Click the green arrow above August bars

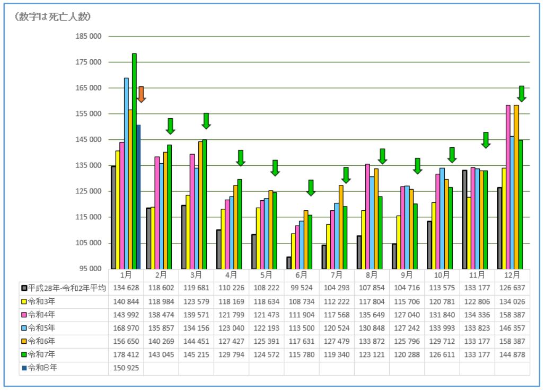click(382, 156)
